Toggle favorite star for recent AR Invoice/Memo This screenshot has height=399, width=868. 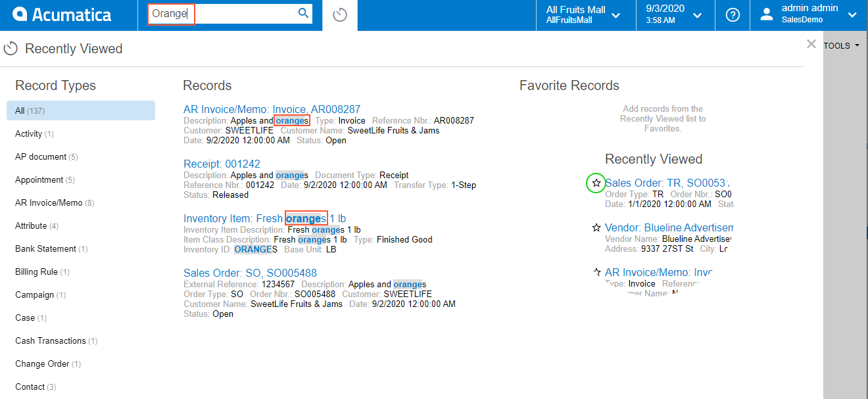pyautogui.click(x=596, y=272)
